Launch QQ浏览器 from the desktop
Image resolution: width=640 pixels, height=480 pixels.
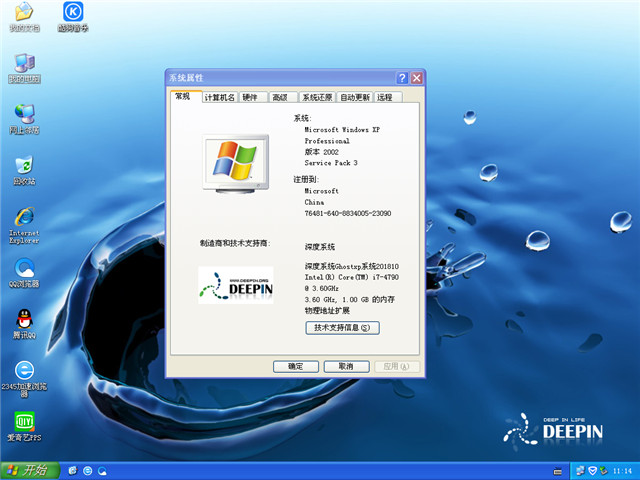(x=24, y=273)
